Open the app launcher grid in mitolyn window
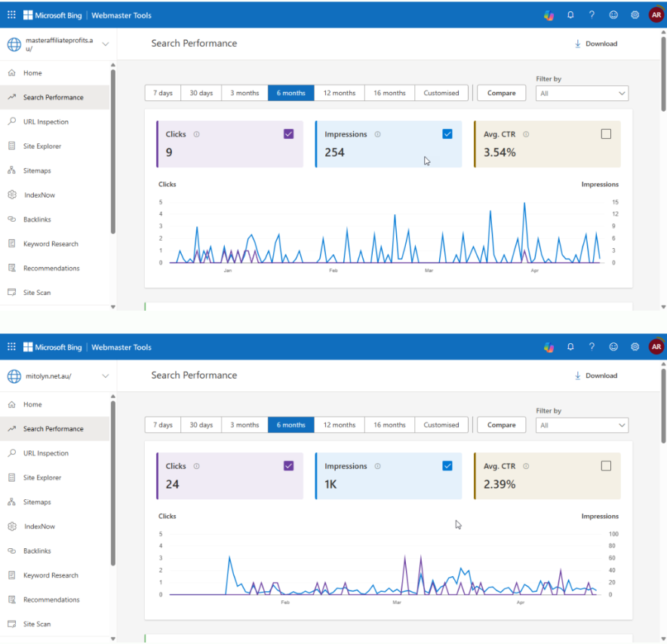Viewport: 667px width, 644px height. [x=11, y=347]
